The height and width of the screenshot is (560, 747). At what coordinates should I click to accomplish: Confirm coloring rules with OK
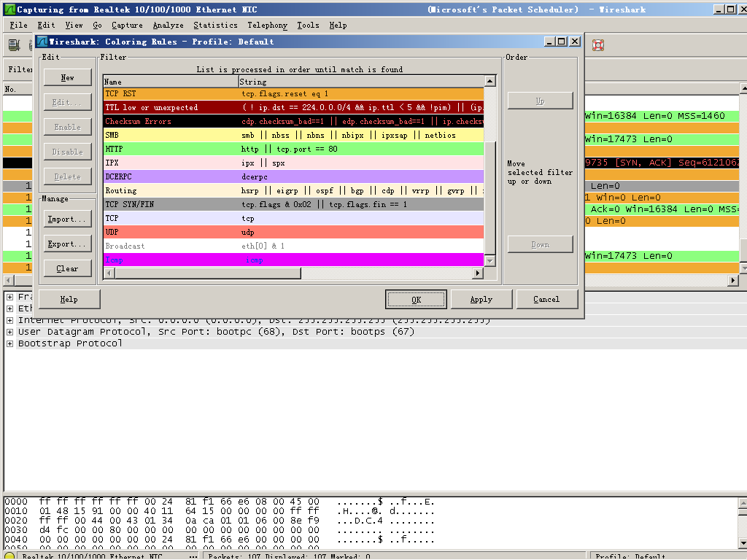(x=417, y=300)
